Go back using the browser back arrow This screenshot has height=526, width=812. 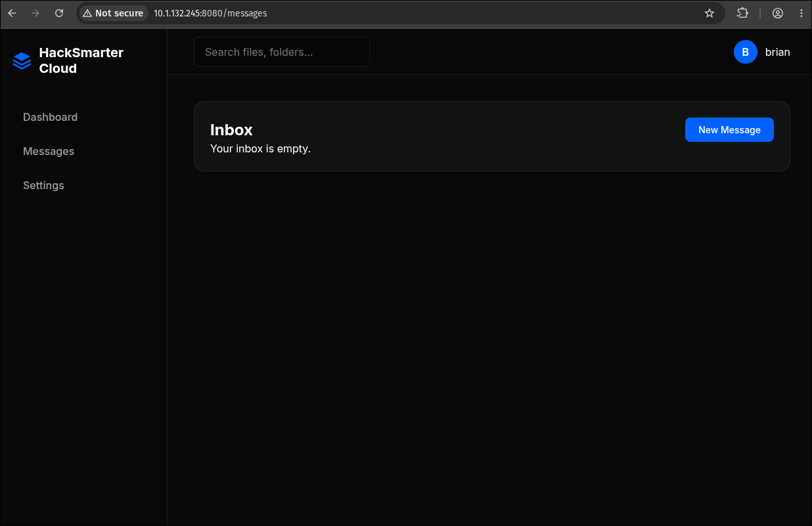click(x=12, y=13)
